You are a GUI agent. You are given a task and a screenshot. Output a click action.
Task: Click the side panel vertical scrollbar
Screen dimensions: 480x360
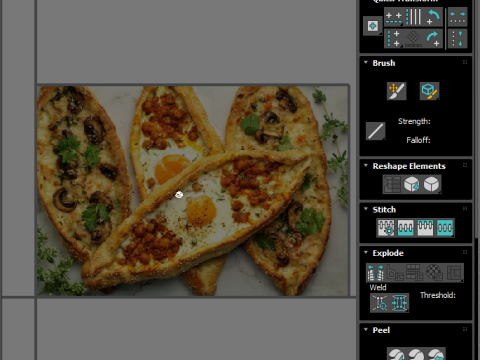[476, 180]
